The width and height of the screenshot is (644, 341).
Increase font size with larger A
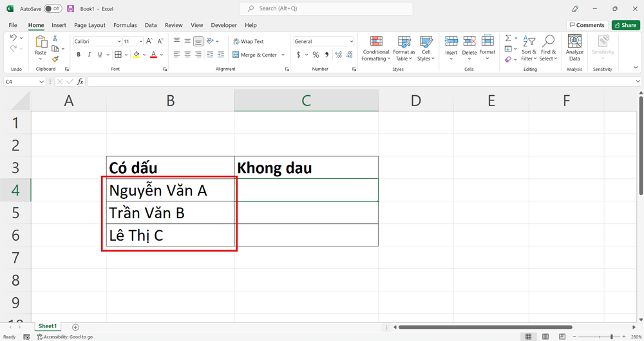[149, 41]
